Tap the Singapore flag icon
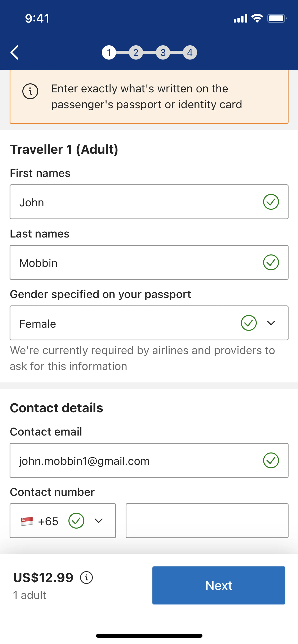The width and height of the screenshot is (298, 644). pyautogui.click(x=27, y=521)
